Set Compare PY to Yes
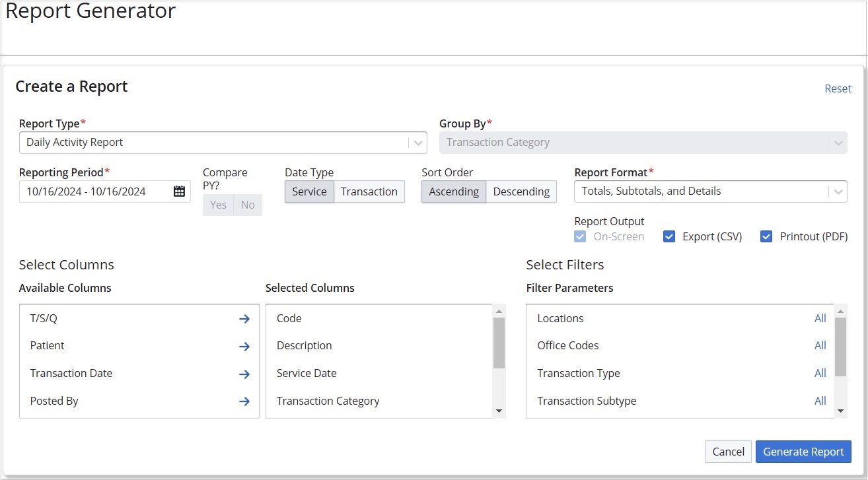Viewport: 868px width, 480px height. 218,205
